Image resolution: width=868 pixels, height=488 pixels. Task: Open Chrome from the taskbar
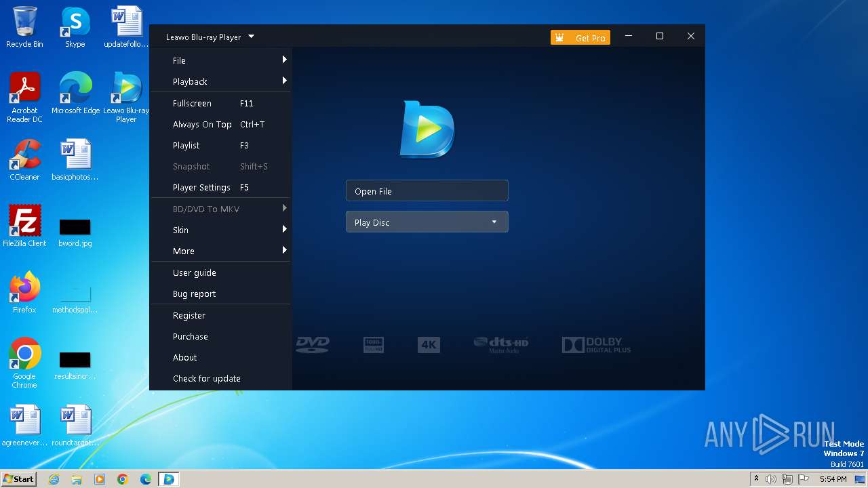(123, 479)
